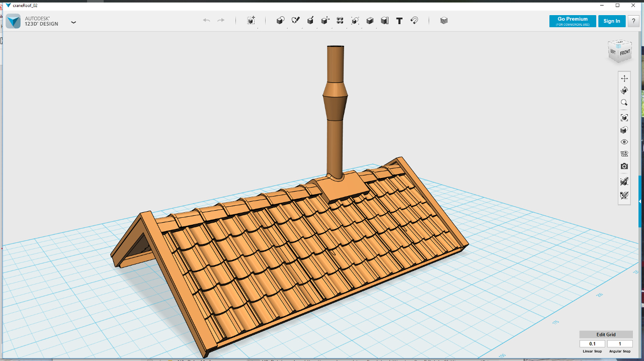Open the Material tool
This screenshot has height=361, width=644.
tap(444, 21)
